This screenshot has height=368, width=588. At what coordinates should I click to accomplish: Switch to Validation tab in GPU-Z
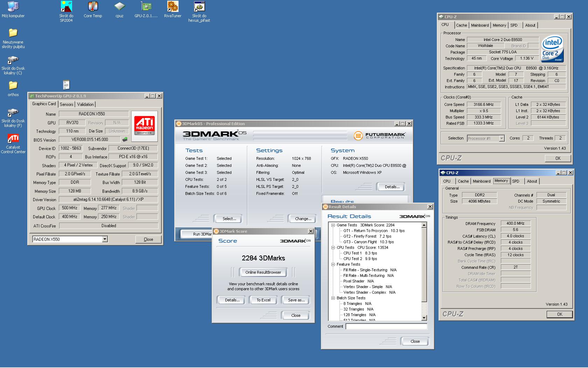[x=85, y=104]
